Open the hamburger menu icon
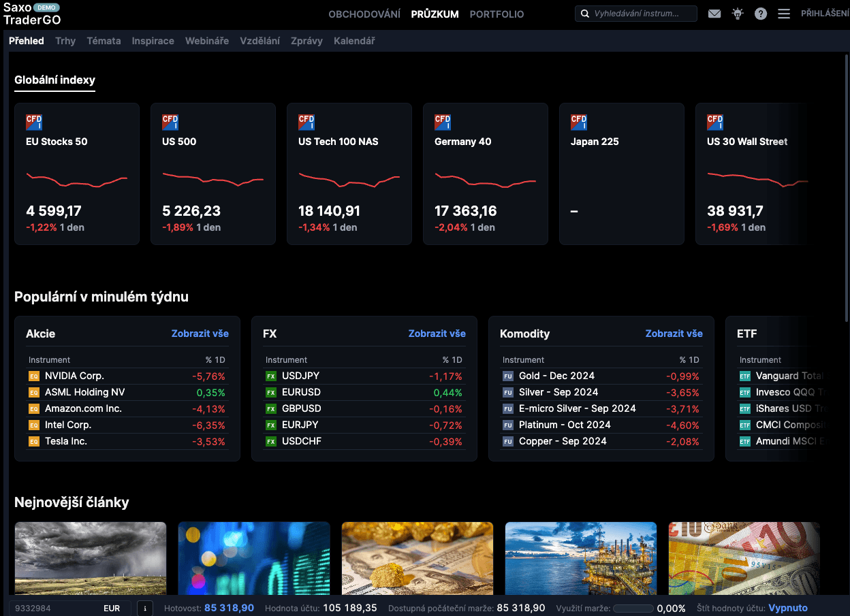The width and height of the screenshot is (850, 616). 784,14
